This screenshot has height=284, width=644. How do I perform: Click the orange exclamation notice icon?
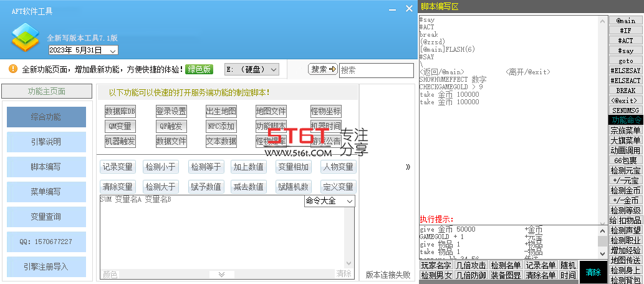click(x=13, y=69)
